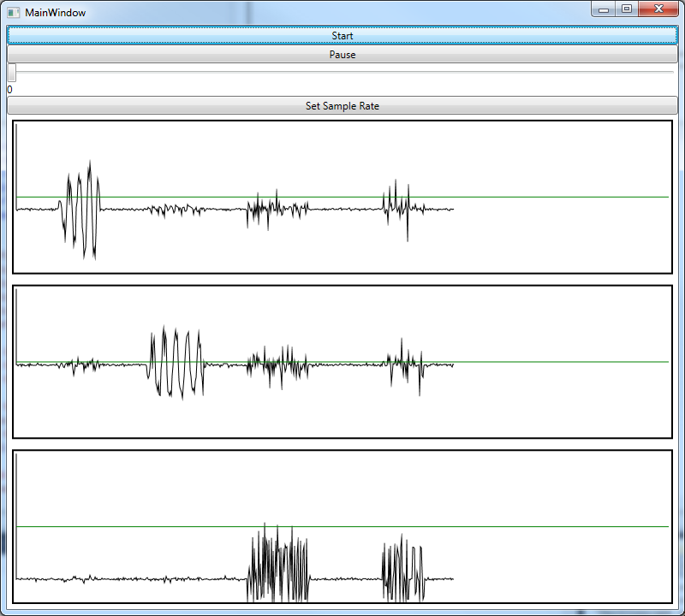
Task: Maximize the MainWindow window
Action: coord(627,9)
